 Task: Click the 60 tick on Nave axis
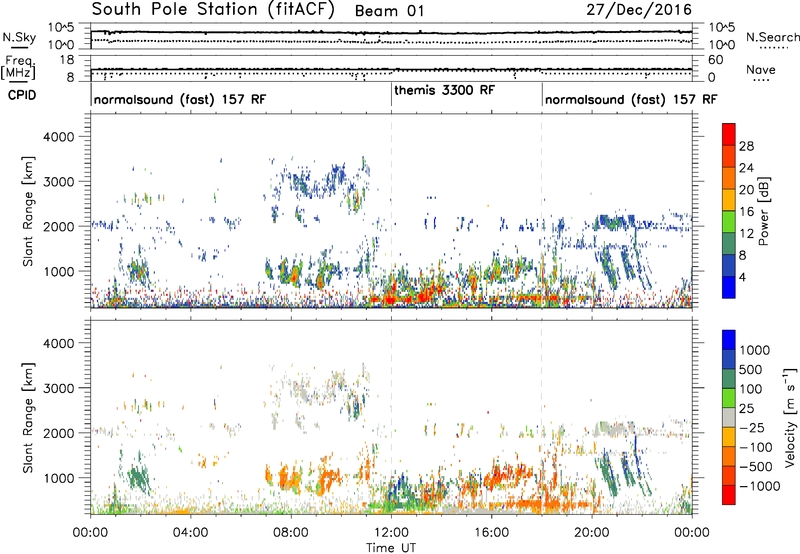point(715,60)
